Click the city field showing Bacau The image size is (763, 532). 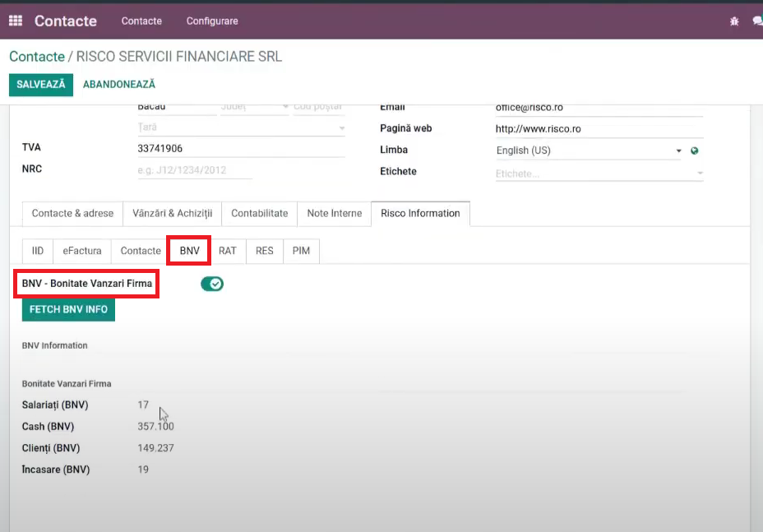177,108
